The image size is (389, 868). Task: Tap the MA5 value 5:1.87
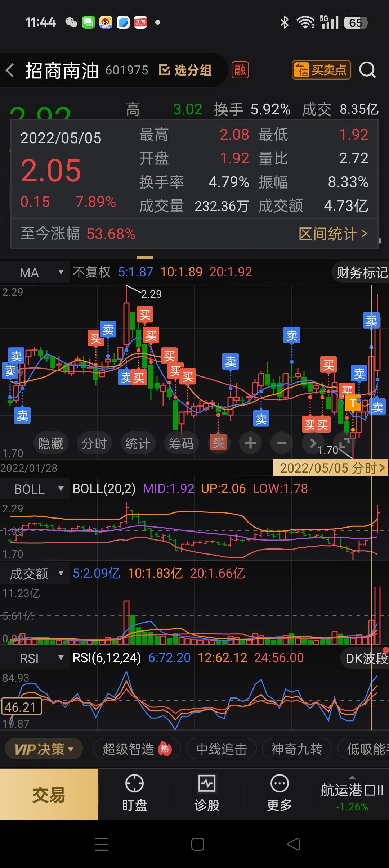pyautogui.click(x=136, y=272)
